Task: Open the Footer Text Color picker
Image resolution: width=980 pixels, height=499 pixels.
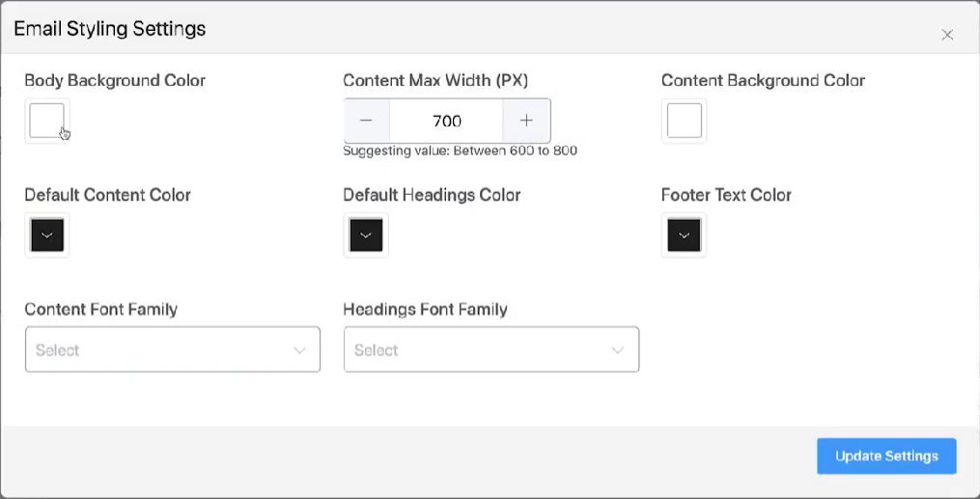Action: click(684, 236)
